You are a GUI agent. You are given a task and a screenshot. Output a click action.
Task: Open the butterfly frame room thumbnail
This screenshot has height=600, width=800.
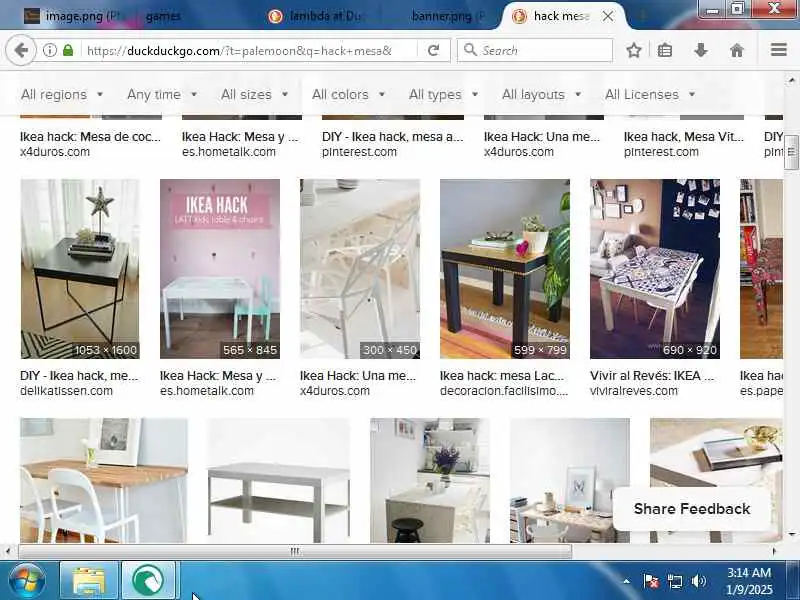pyautogui.click(x=569, y=481)
